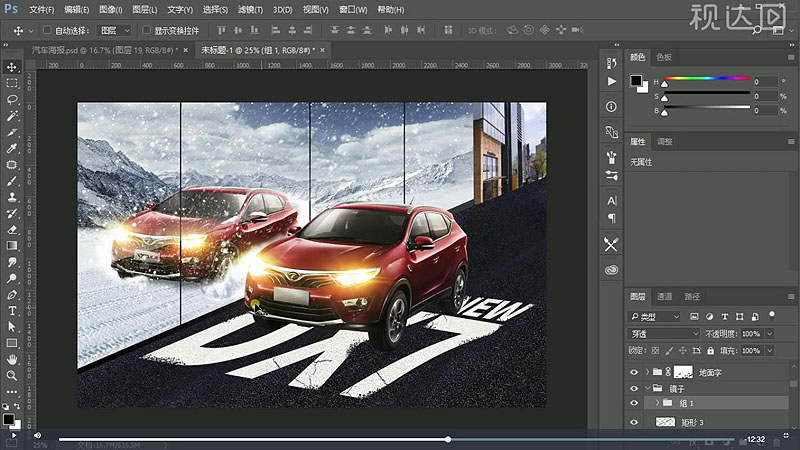The image size is (800, 450).
Task: Open the 填充 fill dropdown arrow
Action: click(x=770, y=351)
